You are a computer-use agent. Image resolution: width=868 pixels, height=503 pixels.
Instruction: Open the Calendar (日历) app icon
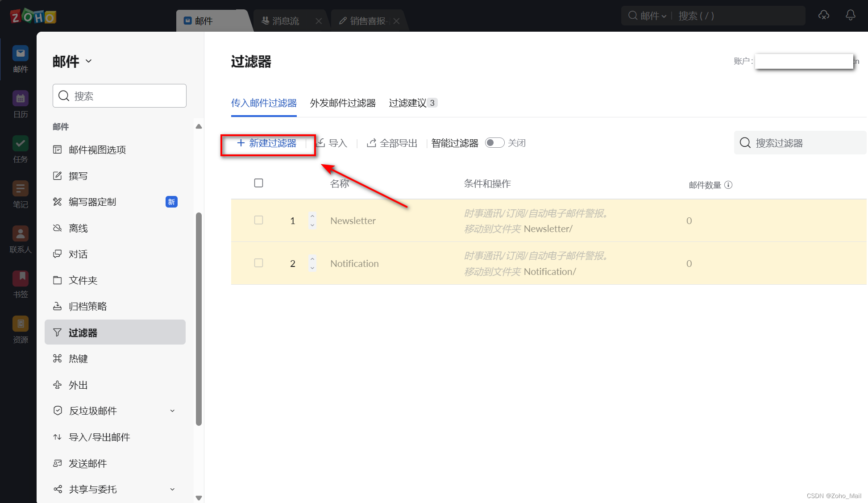[20, 99]
